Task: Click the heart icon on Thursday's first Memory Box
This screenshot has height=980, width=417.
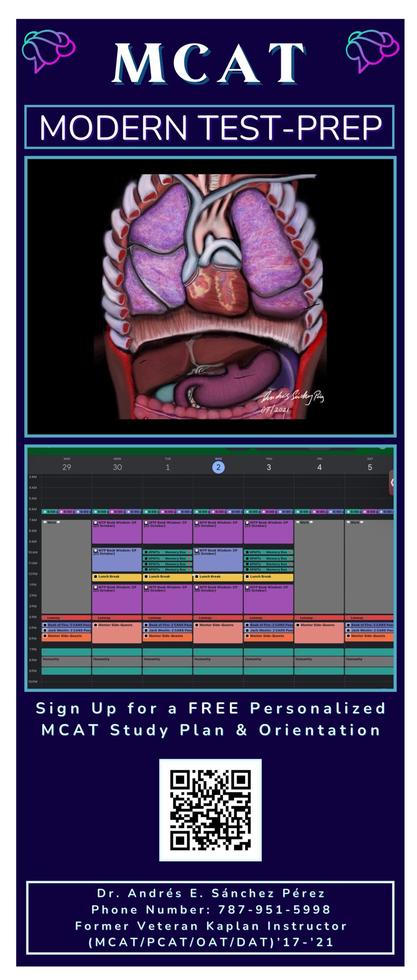Action: pyautogui.click(x=290, y=552)
